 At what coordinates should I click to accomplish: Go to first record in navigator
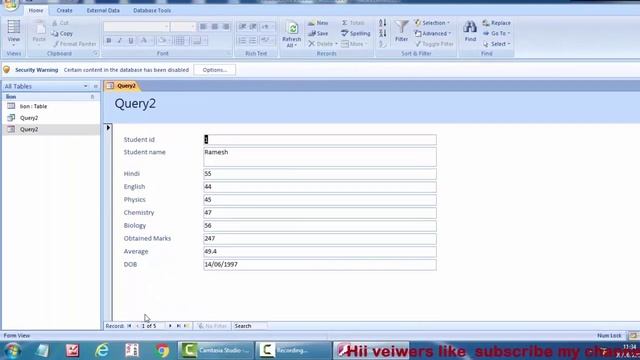129,326
